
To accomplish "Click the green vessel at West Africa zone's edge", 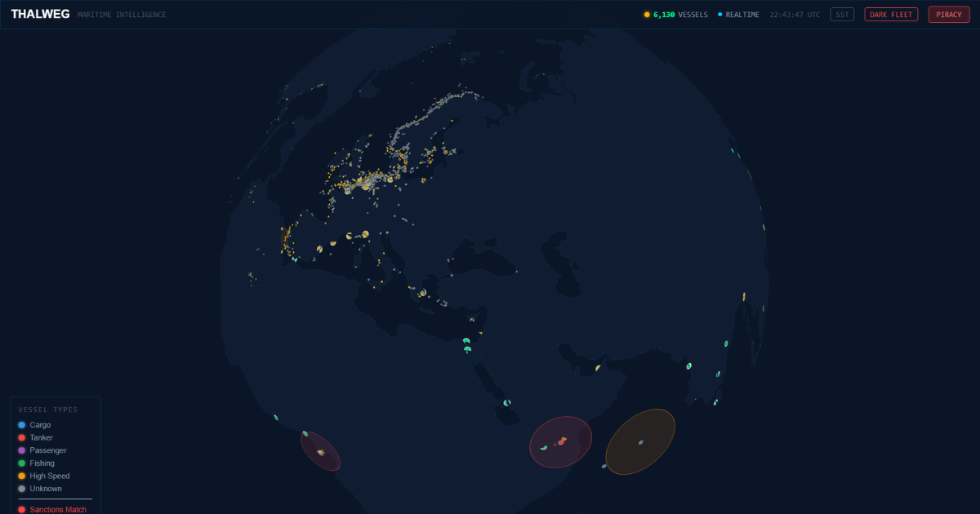I will [x=305, y=433].
